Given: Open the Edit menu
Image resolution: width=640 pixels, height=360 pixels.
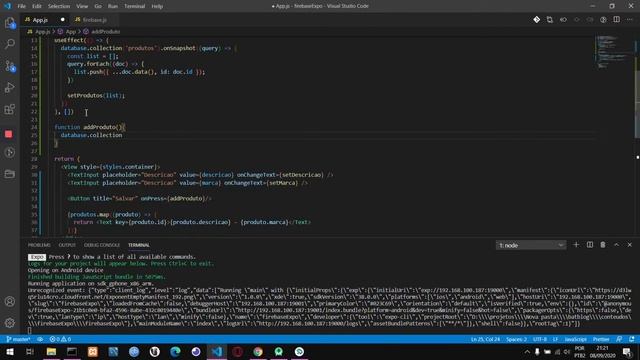Looking at the screenshot, I should click(37, 6).
